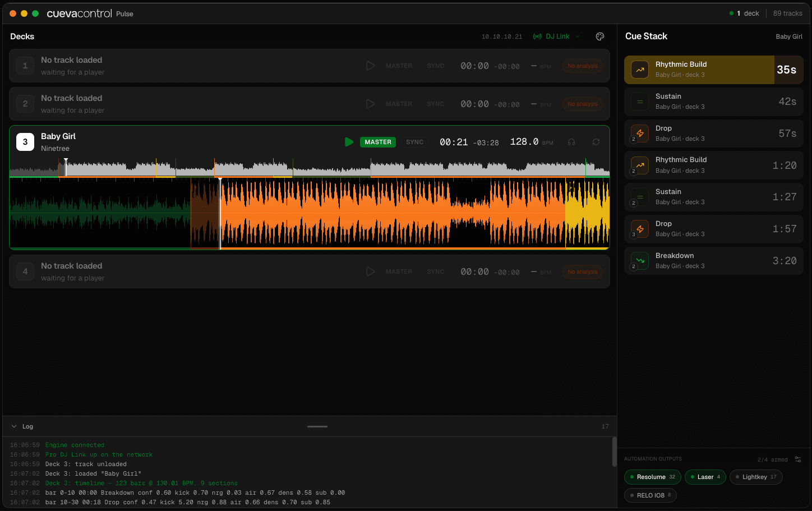Click the DJ Link broadcast signal icon
Screen dimensions: 812x511
(x=537, y=36)
